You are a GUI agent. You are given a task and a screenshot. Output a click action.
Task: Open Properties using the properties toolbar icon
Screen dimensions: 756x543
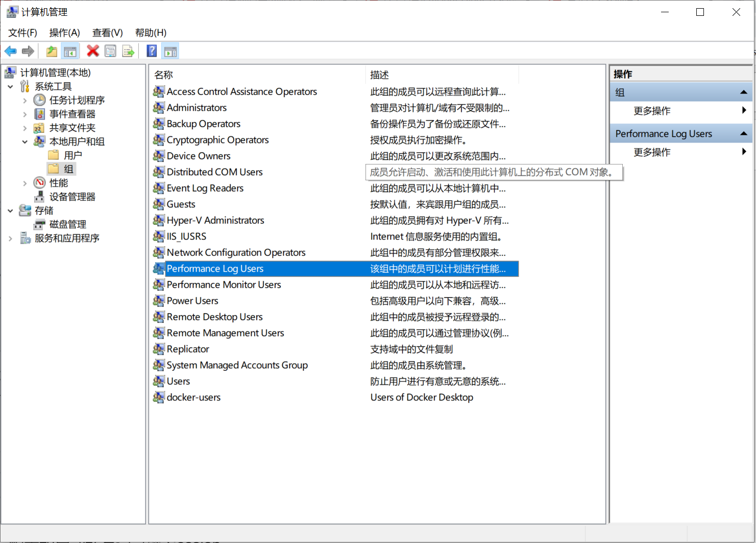pyautogui.click(x=110, y=51)
